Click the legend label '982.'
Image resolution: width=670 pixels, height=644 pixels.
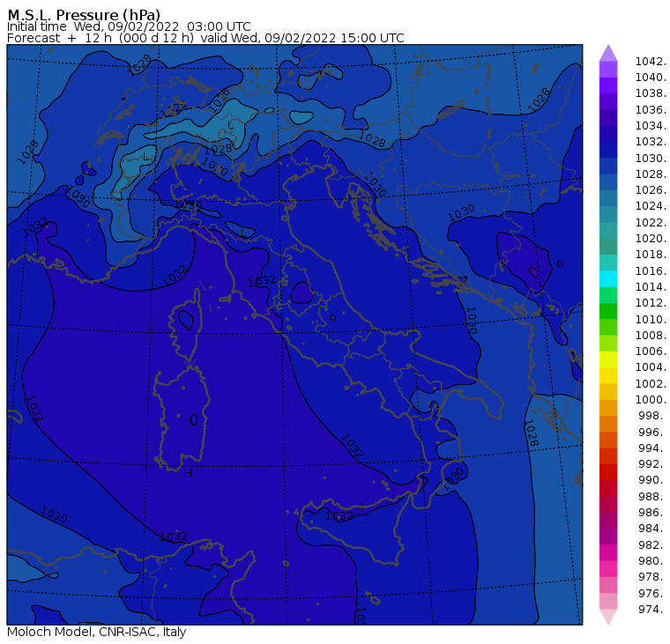click(651, 545)
